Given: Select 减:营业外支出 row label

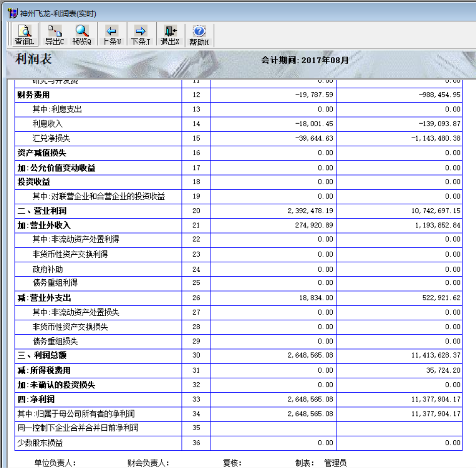Looking at the screenshot, I should point(44,298).
